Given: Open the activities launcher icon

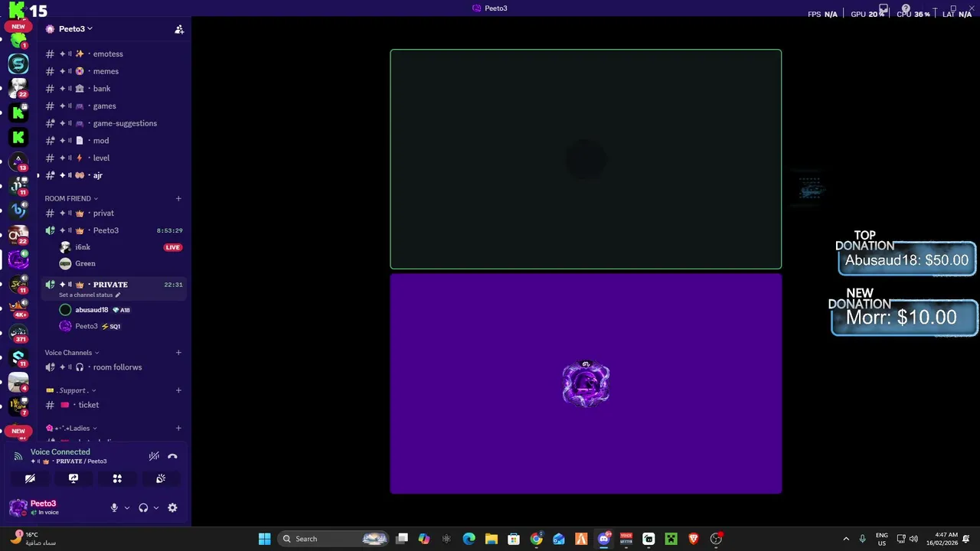Looking at the screenshot, I should tap(117, 478).
